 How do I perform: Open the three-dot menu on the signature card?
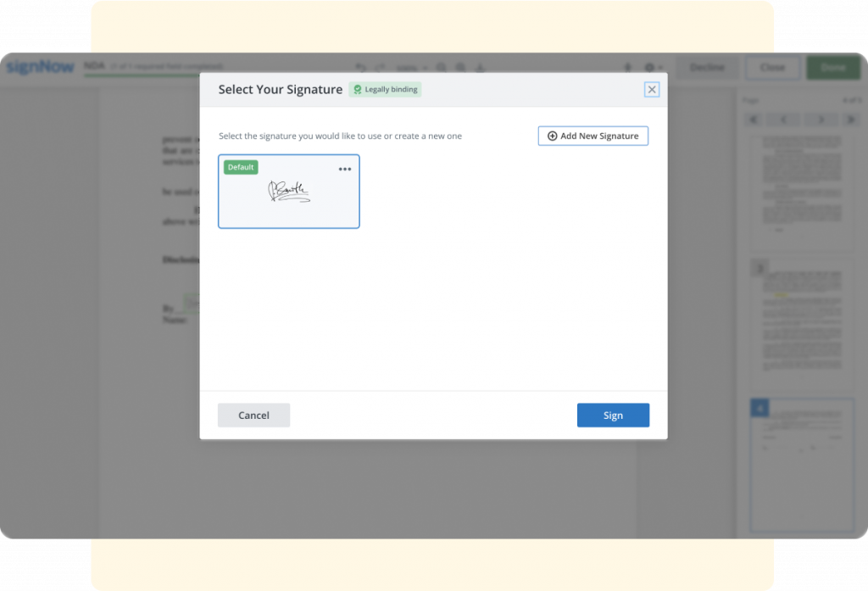344,169
